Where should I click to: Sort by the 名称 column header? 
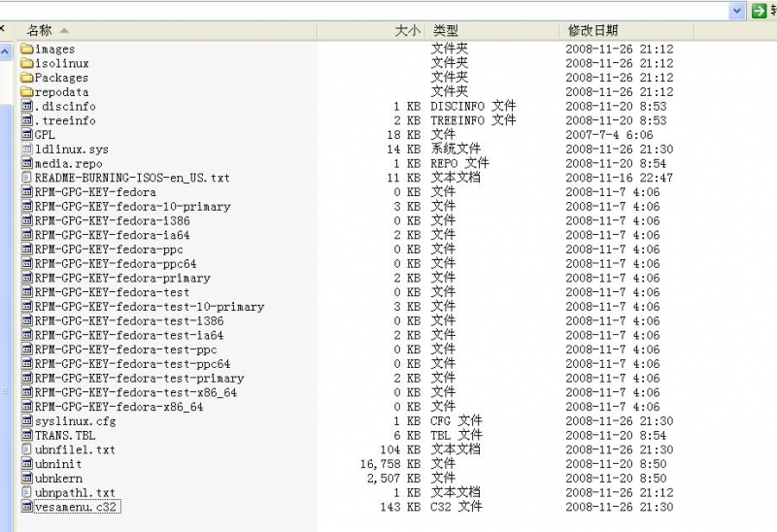[x=168, y=31]
